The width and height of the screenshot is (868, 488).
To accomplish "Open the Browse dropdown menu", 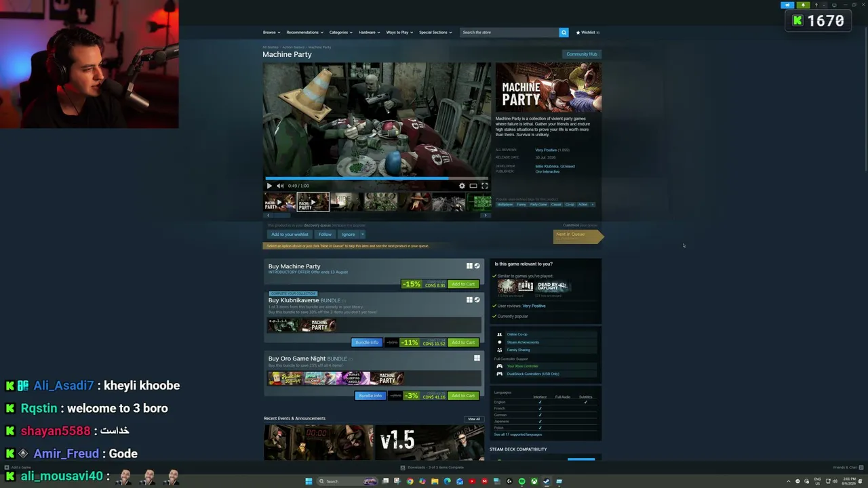I will 271,33.
